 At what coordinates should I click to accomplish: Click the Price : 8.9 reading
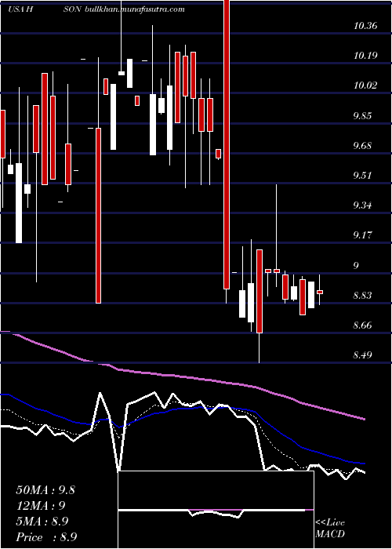(x=46, y=537)
